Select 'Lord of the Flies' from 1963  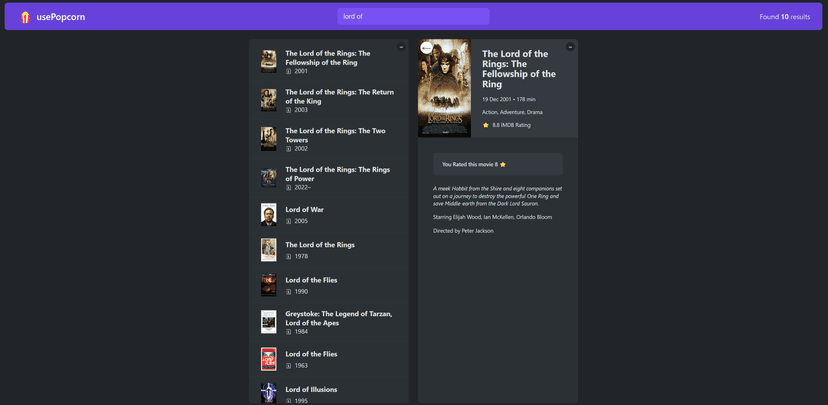point(328,359)
